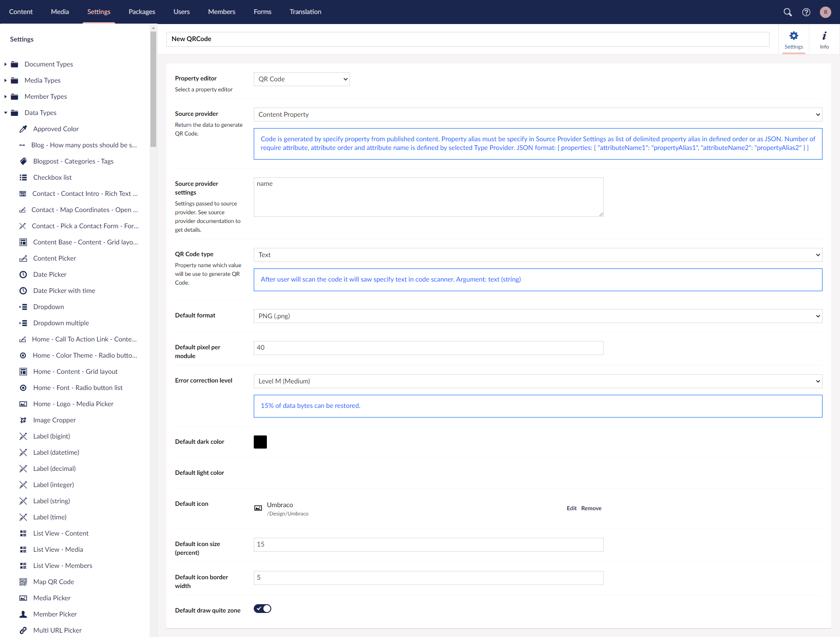Viewport: 840px width, 637px height.
Task: Open the Property editor QR Code dropdown
Action: pyautogui.click(x=301, y=79)
